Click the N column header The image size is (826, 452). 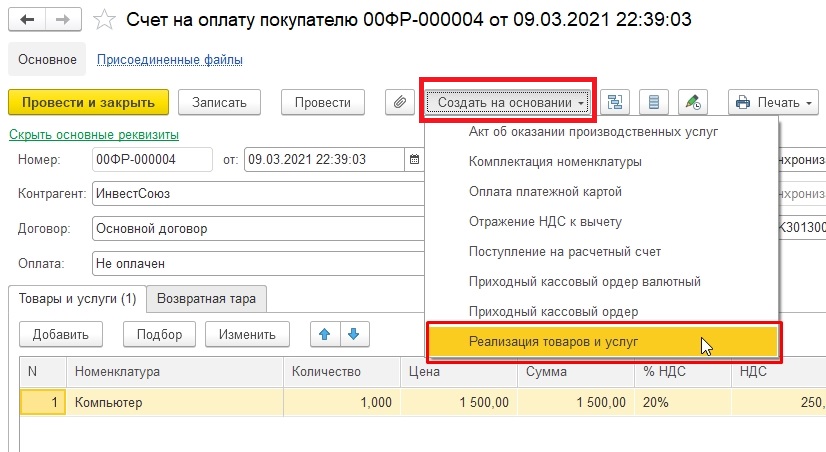(x=43, y=372)
